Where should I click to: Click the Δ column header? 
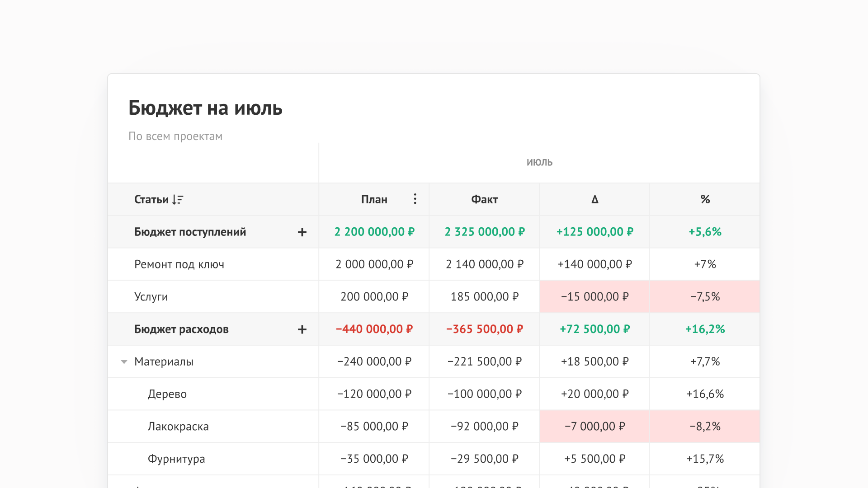tap(595, 199)
